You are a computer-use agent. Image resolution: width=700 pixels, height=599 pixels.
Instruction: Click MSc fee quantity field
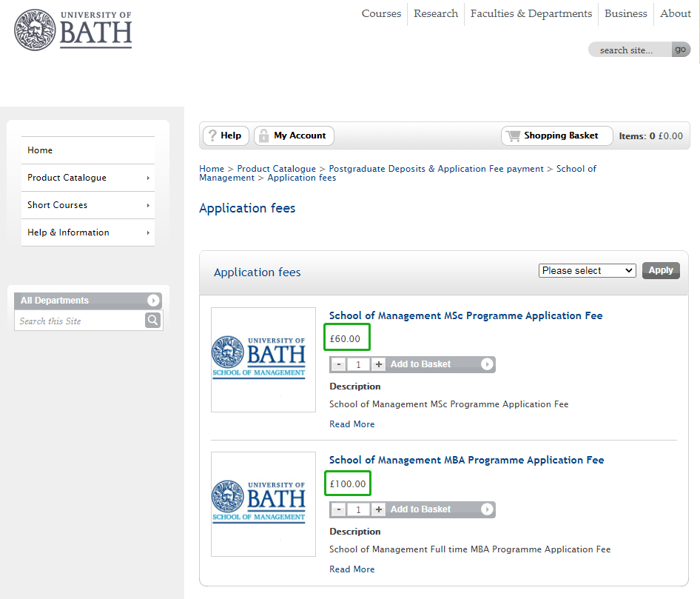pyautogui.click(x=358, y=364)
